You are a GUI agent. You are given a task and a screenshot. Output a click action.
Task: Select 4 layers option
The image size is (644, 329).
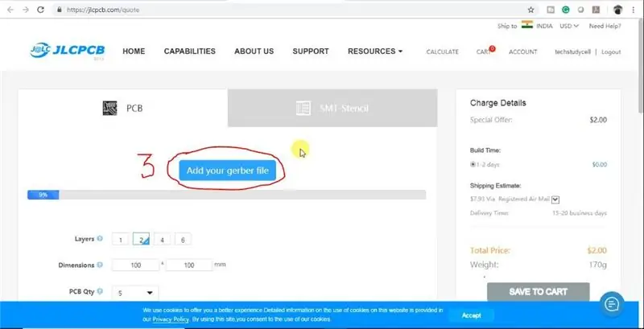(x=162, y=239)
